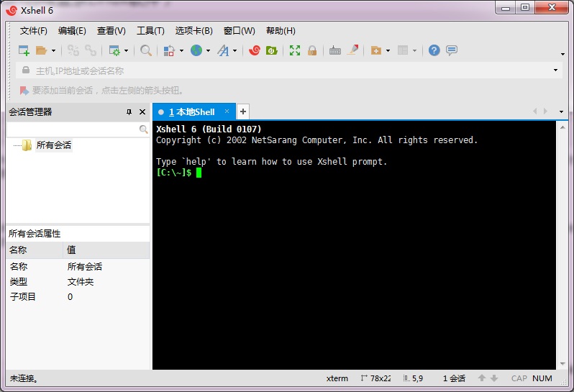Open the 工具(T) menu
The height and width of the screenshot is (392, 574).
pos(150,31)
